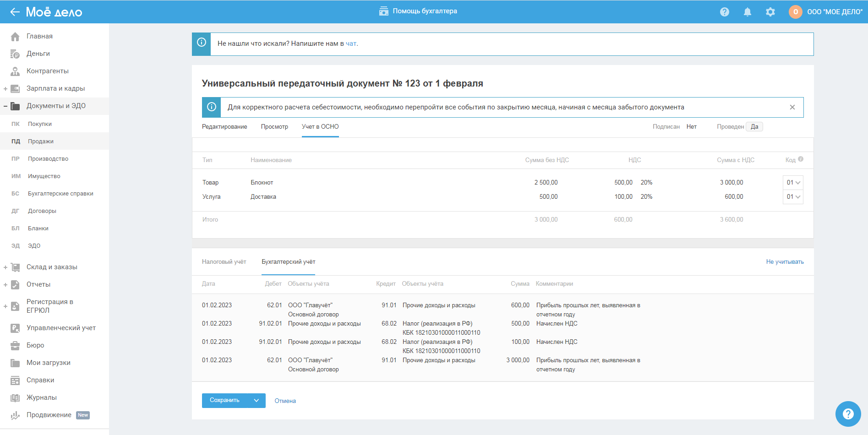Open the code dropdown for Блокнот row
The height and width of the screenshot is (435, 868).
tap(793, 183)
